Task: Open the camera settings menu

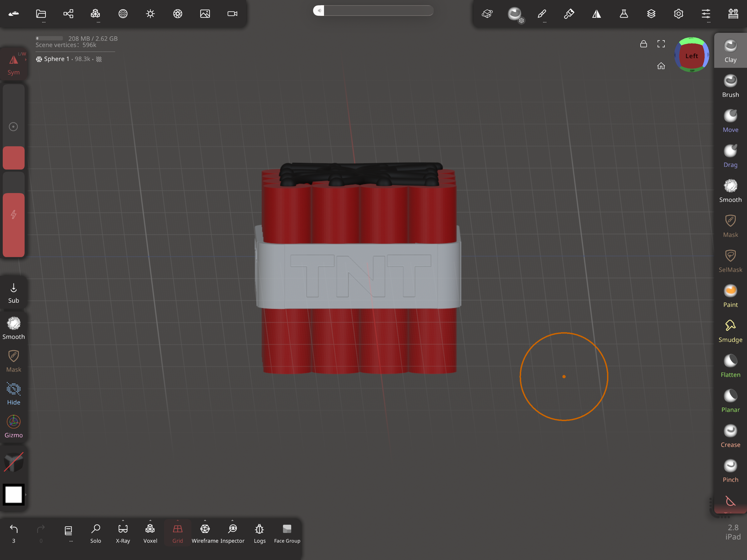Action: click(232, 14)
